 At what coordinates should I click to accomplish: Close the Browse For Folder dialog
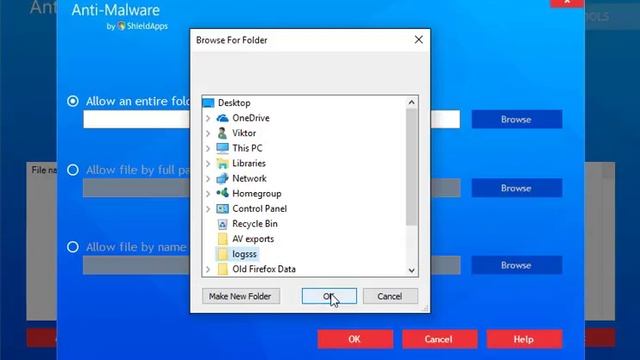(419, 40)
